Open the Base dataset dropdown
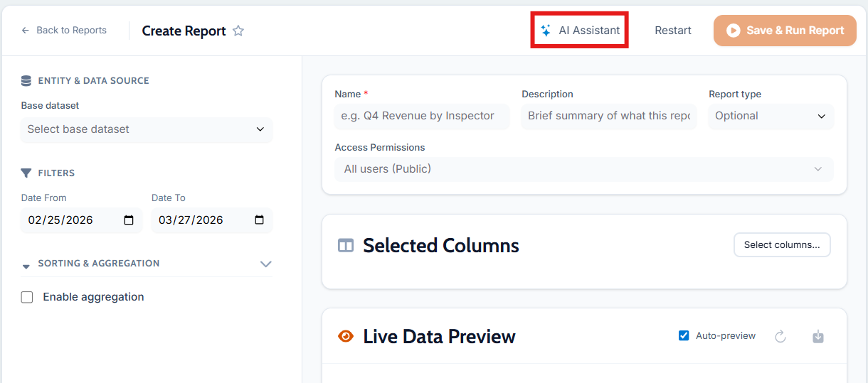The height and width of the screenshot is (383, 868). pos(147,129)
